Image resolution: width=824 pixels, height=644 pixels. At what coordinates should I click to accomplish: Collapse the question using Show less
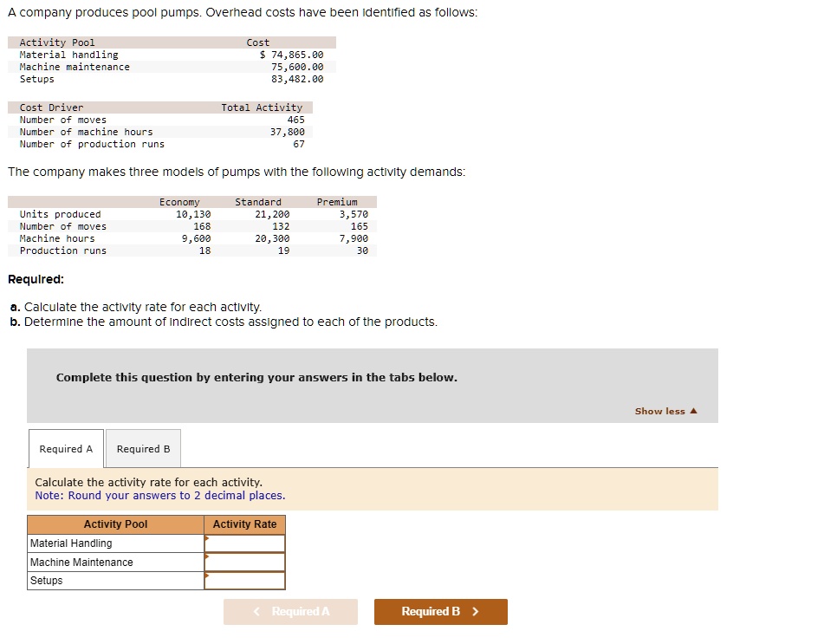click(660, 411)
